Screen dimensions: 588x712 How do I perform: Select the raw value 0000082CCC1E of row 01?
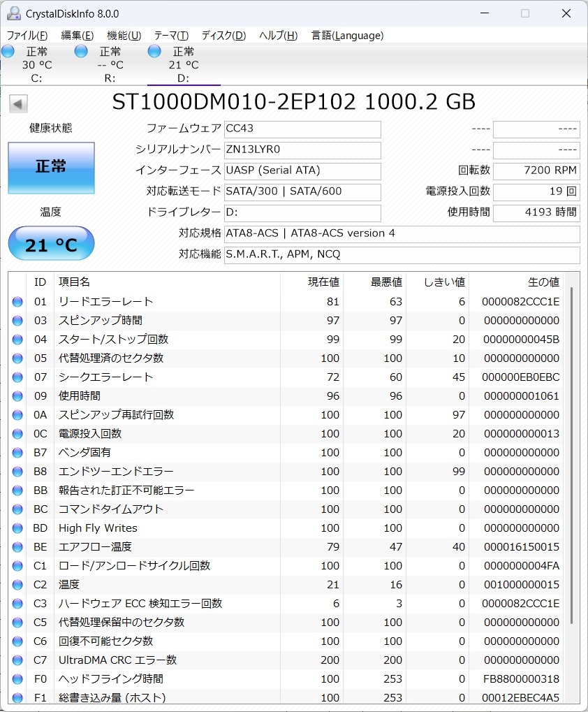[x=520, y=302]
